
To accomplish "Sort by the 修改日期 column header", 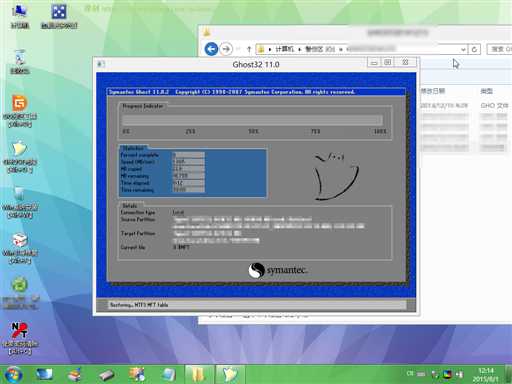I will 433,91.
